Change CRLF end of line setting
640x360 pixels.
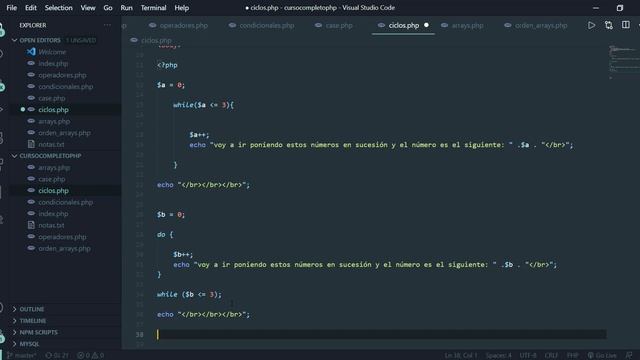coord(551,356)
